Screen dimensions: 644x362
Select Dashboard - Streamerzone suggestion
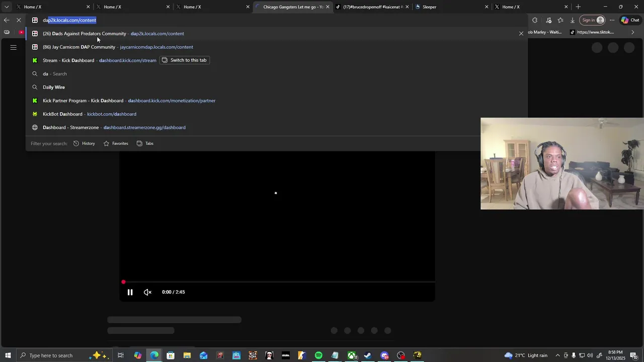pyautogui.click(x=277, y=127)
